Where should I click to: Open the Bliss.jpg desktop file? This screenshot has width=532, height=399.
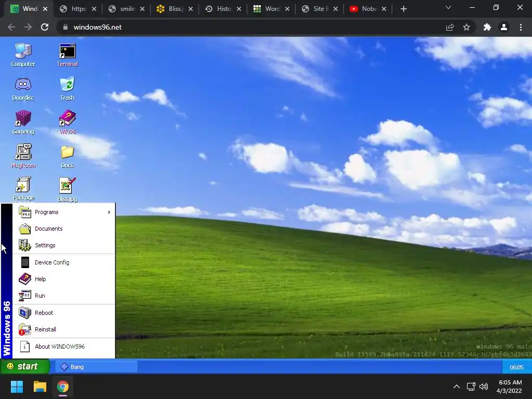pyautogui.click(x=67, y=189)
